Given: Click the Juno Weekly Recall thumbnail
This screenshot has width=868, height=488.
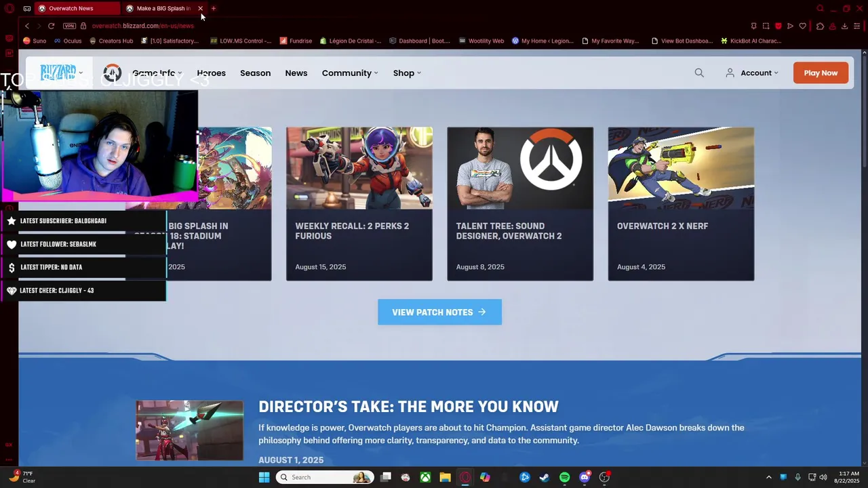Looking at the screenshot, I should [359, 168].
